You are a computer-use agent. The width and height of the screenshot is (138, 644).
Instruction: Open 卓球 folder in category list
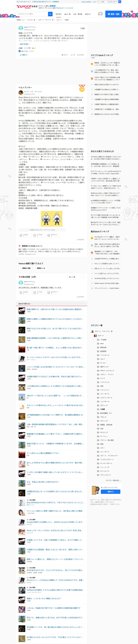pos(100,386)
